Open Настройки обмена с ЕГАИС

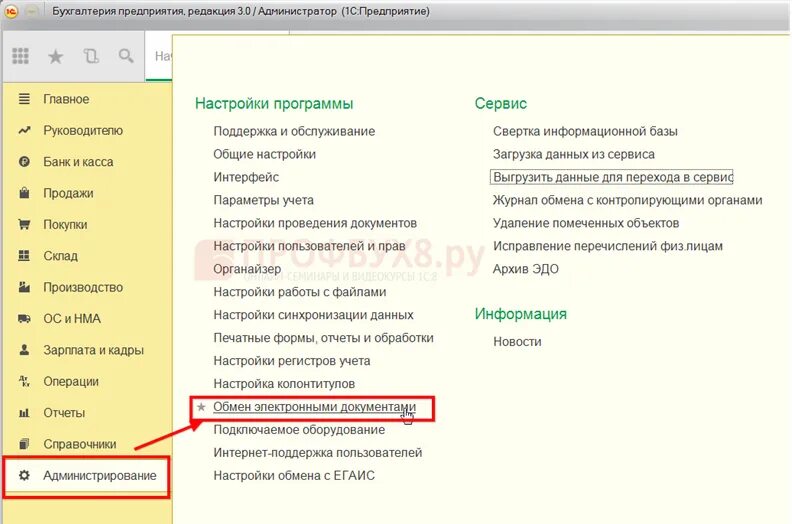point(293,475)
